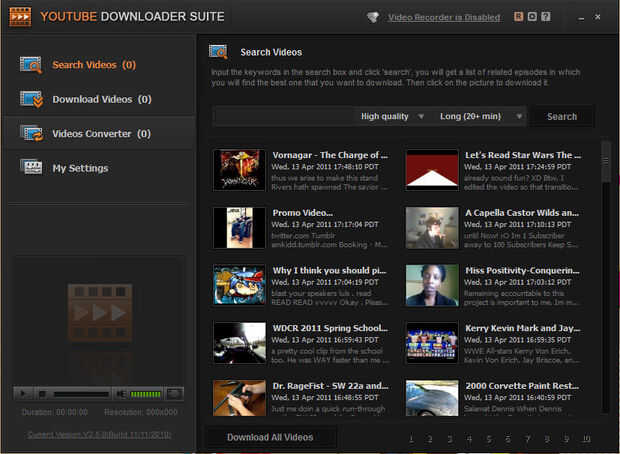Click the My Settings sidebar icon
The image size is (620, 454).
coord(31,167)
